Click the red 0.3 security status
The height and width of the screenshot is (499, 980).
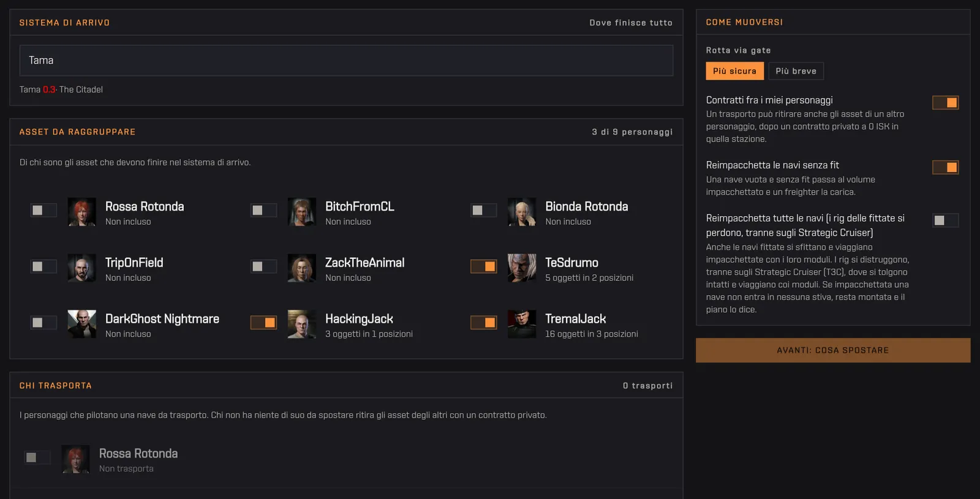pyautogui.click(x=49, y=89)
